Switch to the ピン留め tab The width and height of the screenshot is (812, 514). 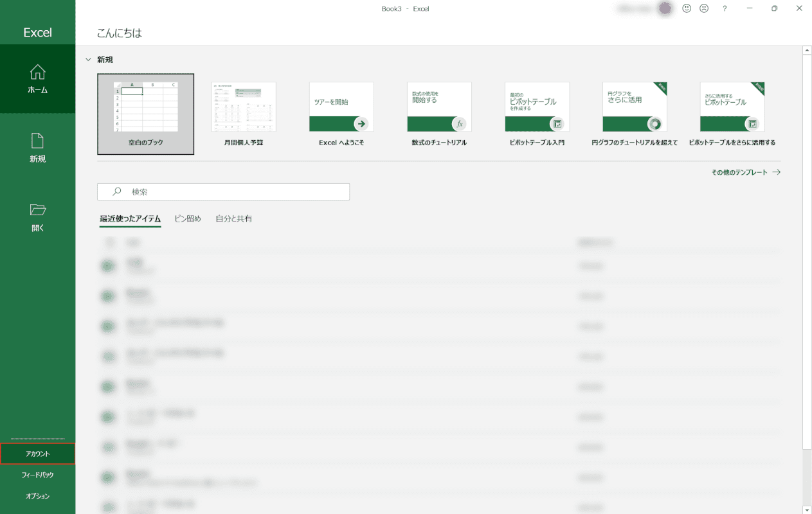click(188, 219)
